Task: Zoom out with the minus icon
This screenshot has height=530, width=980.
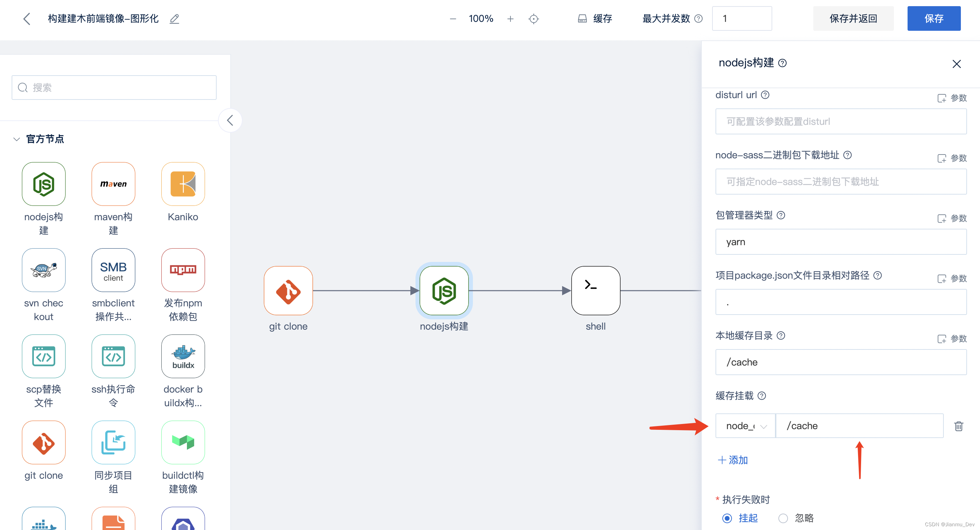Action: click(453, 19)
